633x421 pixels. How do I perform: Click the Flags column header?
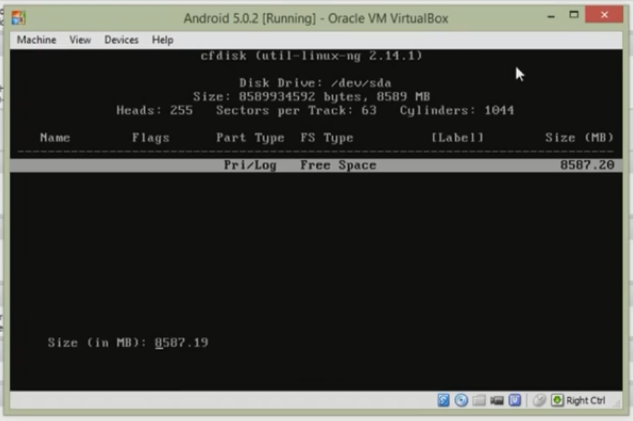(x=151, y=138)
